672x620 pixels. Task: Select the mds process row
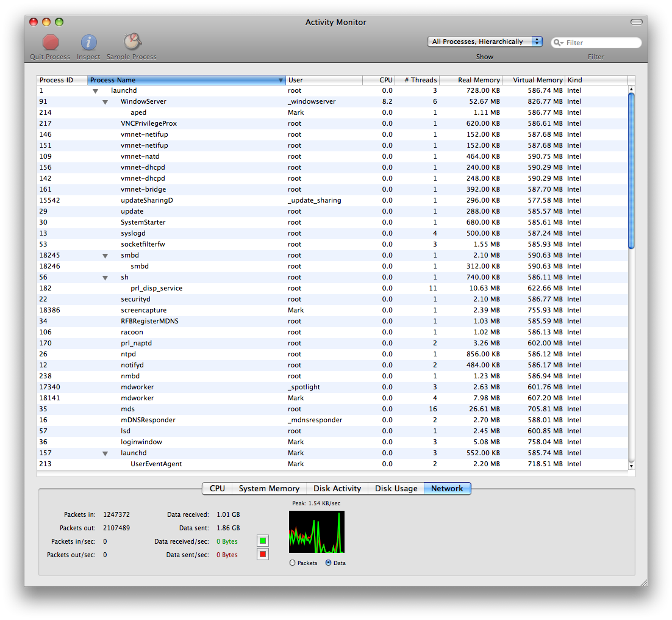click(x=332, y=409)
